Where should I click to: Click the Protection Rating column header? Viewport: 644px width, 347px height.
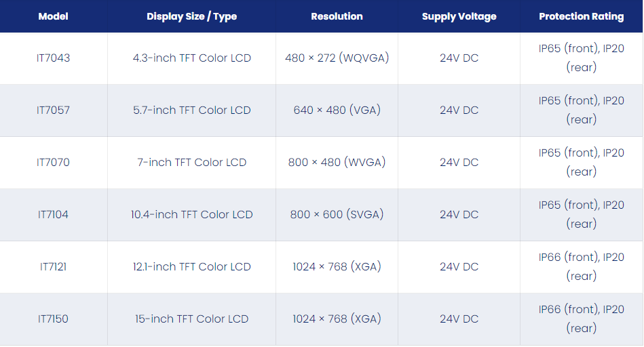click(581, 16)
